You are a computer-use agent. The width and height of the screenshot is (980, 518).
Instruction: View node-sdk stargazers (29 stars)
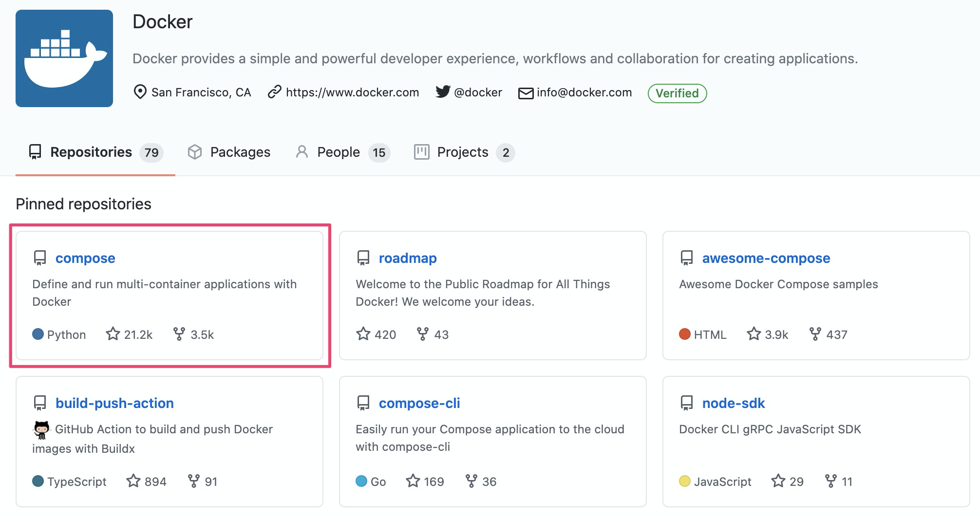coord(788,481)
